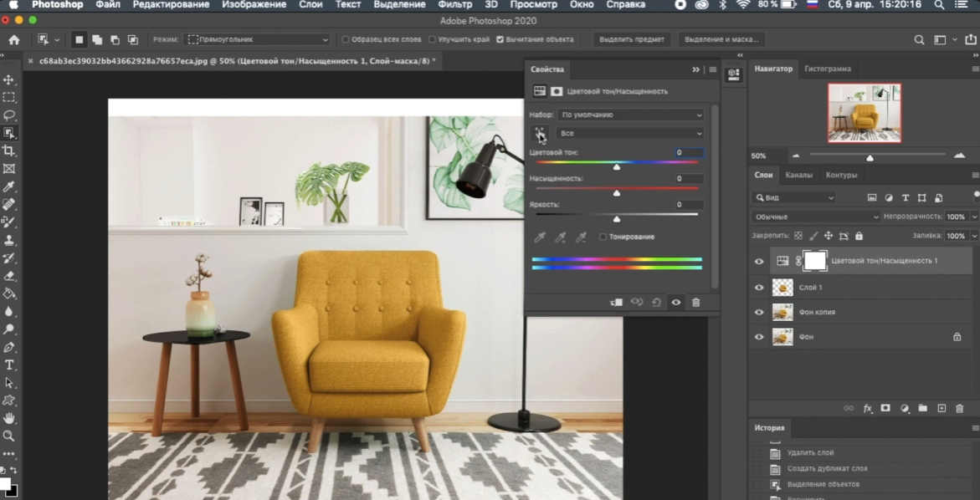Collapse the Properties panel with double arrows
This screenshot has width=980, height=500.
click(695, 69)
